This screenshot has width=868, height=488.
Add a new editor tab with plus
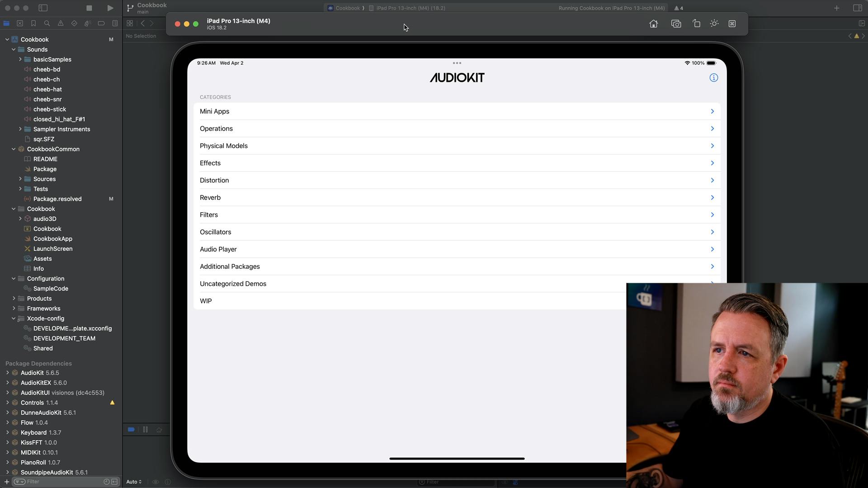coord(837,8)
